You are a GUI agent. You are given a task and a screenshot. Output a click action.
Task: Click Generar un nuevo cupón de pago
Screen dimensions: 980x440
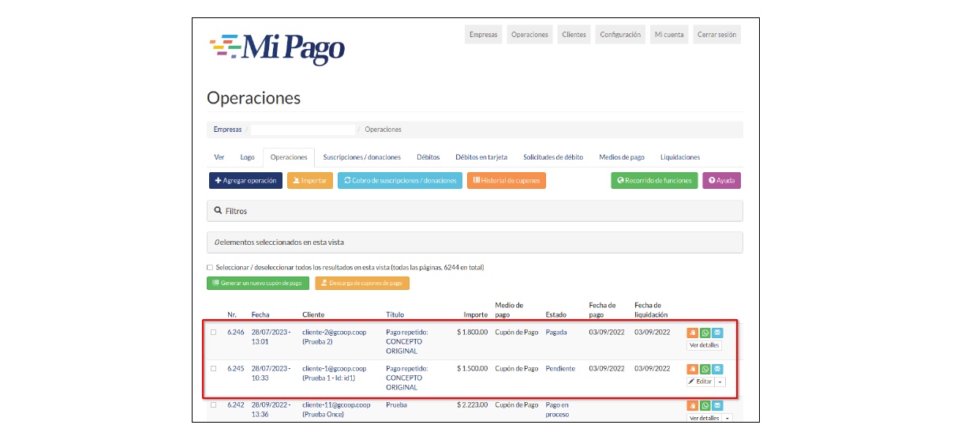pos(258,283)
